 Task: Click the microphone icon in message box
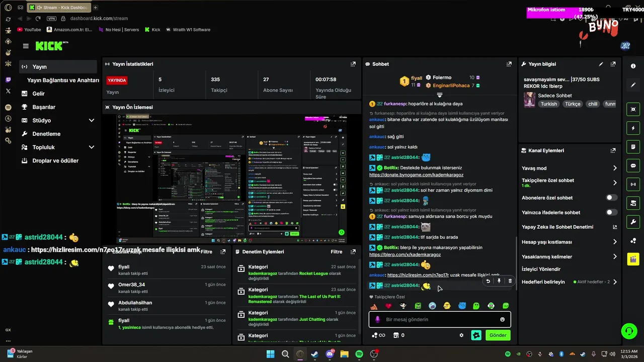pyautogui.click(x=377, y=319)
